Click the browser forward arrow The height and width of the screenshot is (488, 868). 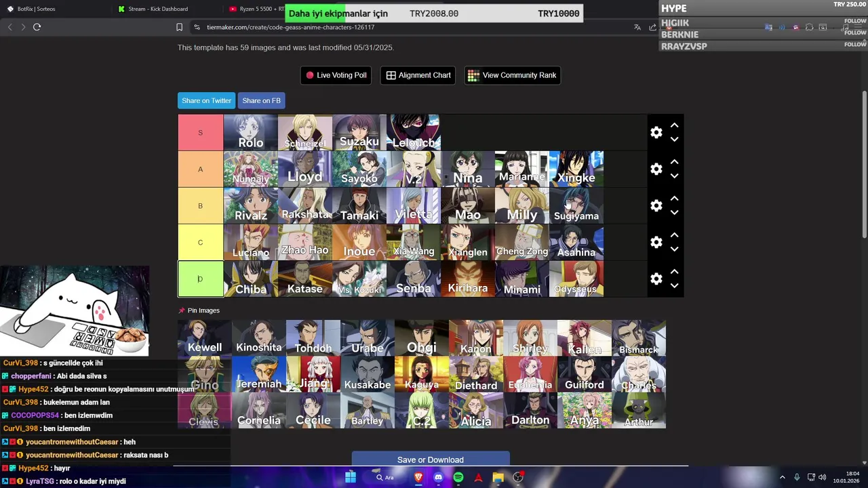(x=23, y=27)
